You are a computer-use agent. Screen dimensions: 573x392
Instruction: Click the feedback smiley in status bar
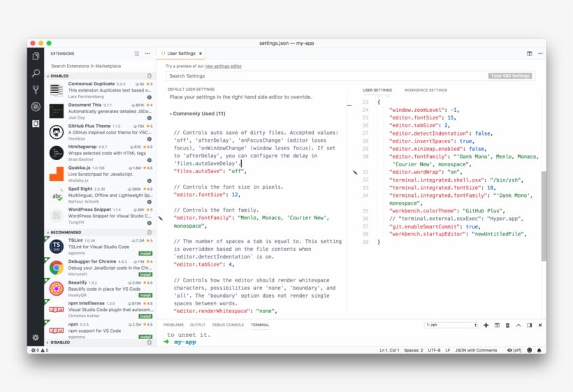(x=529, y=350)
